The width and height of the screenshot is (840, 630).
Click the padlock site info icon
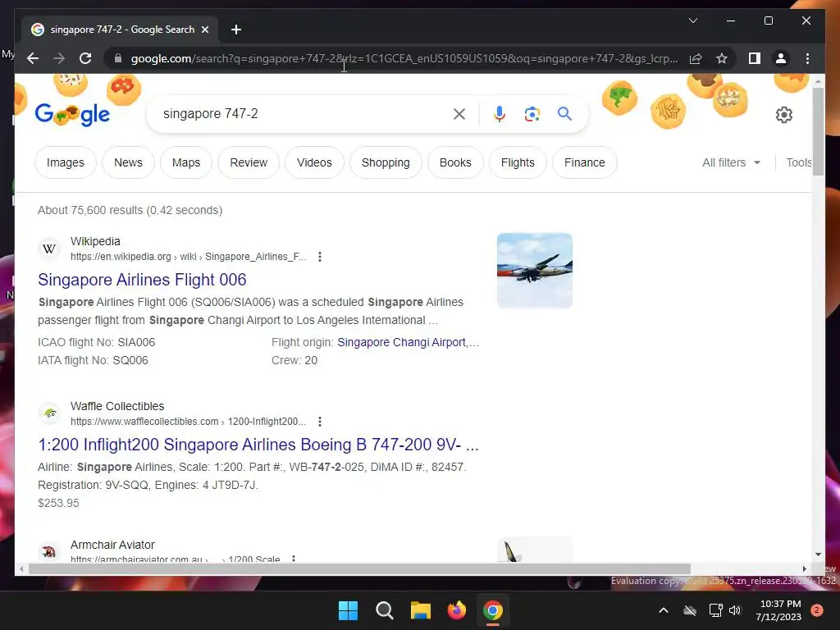[118, 58]
